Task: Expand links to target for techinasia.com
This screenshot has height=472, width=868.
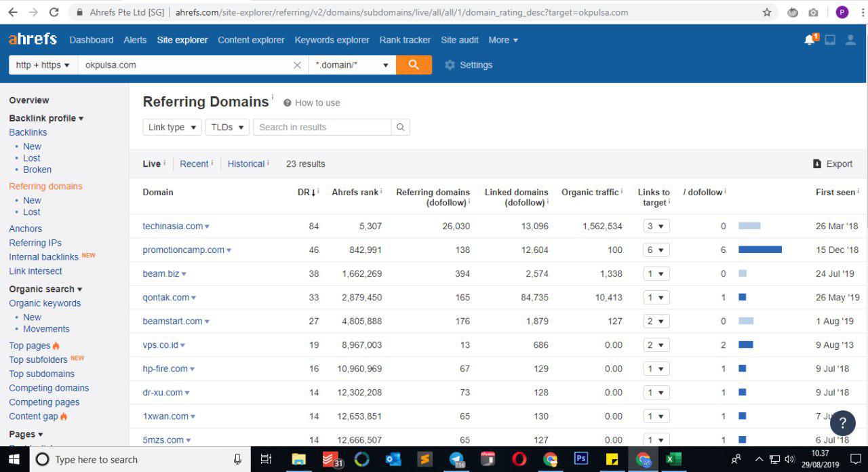Action: [x=656, y=226]
